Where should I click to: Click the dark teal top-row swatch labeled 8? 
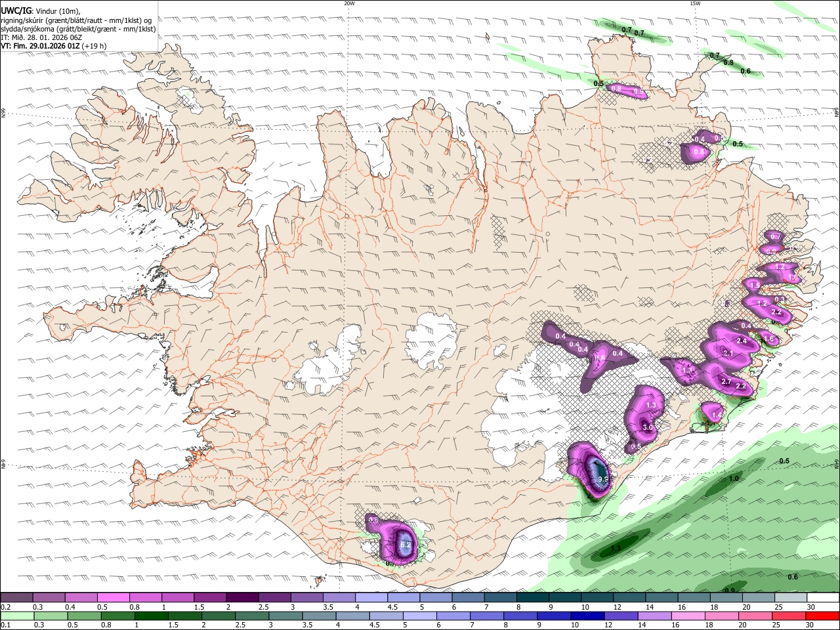click(x=533, y=598)
